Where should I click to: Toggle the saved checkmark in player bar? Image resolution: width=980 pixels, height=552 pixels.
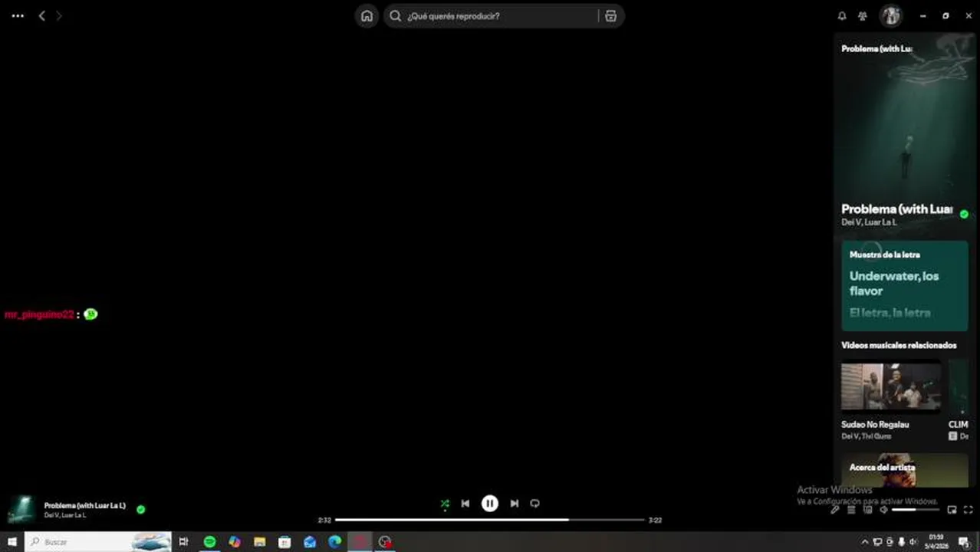[x=140, y=509]
